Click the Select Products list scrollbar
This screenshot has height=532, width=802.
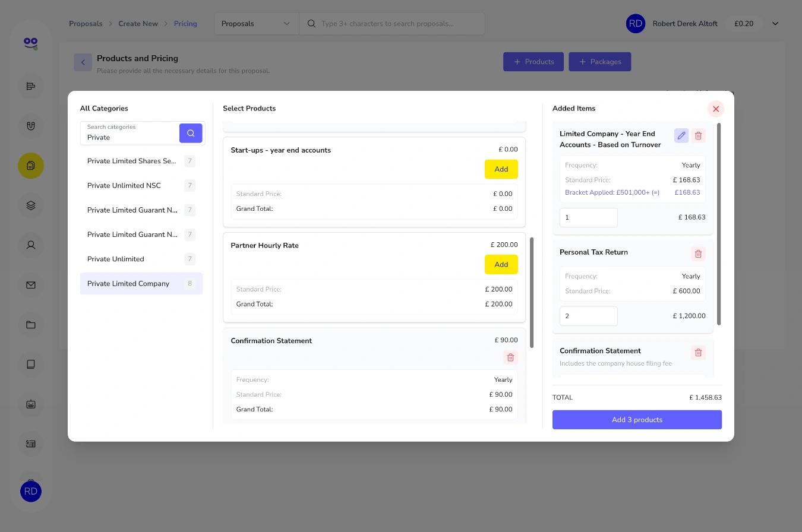coord(532,293)
